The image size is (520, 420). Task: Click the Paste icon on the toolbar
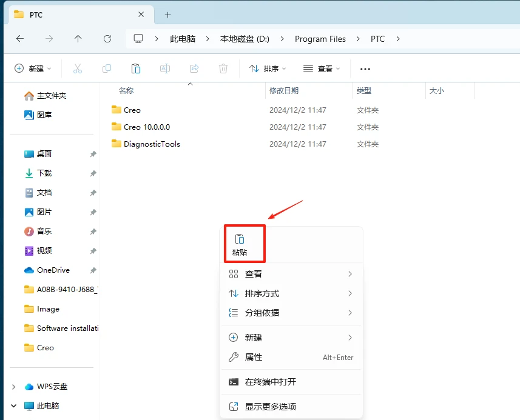point(135,68)
